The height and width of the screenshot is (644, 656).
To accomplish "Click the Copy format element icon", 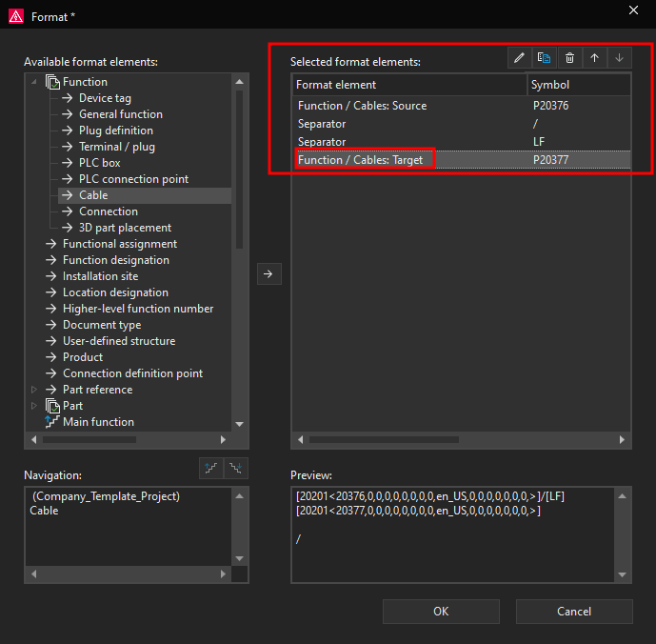I will 544,58.
